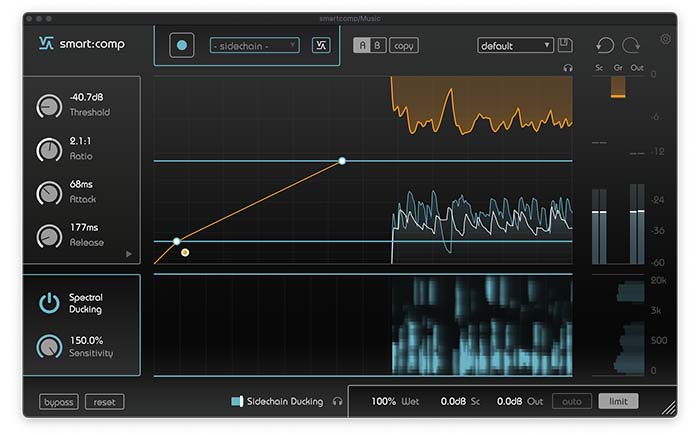Click the Threshold knob

pyautogui.click(x=49, y=106)
